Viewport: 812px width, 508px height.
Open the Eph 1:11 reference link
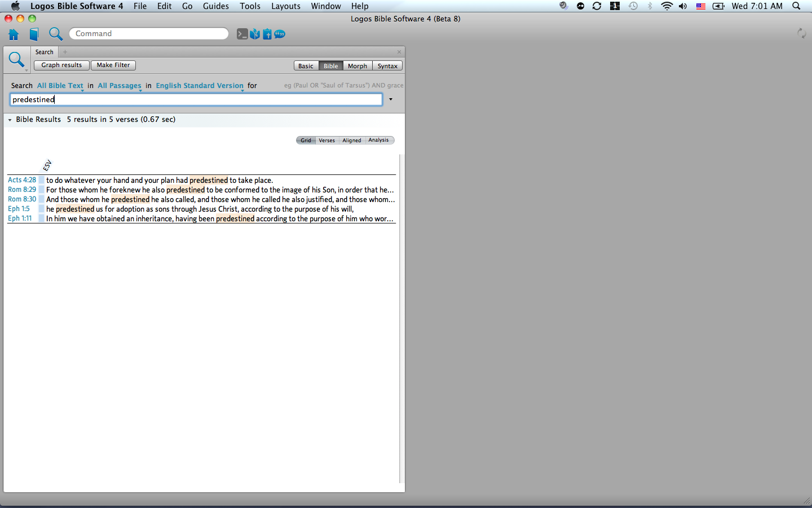tap(20, 218)
